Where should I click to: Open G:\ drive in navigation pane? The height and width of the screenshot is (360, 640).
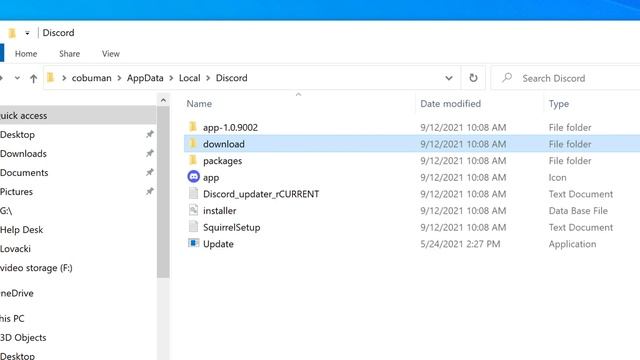6,211
